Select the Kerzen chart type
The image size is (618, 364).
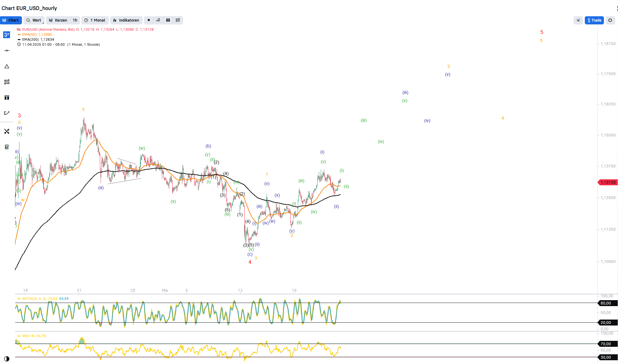click(x=58, y=20)
